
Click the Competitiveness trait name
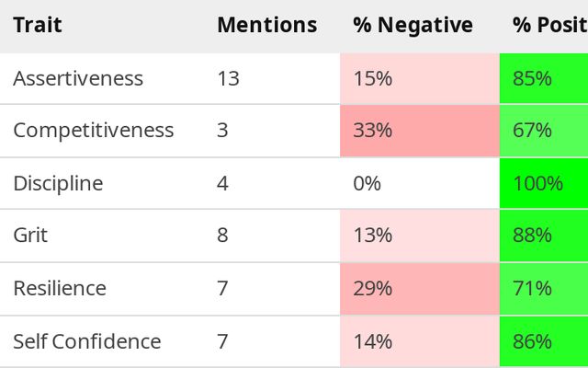point(93,131)
